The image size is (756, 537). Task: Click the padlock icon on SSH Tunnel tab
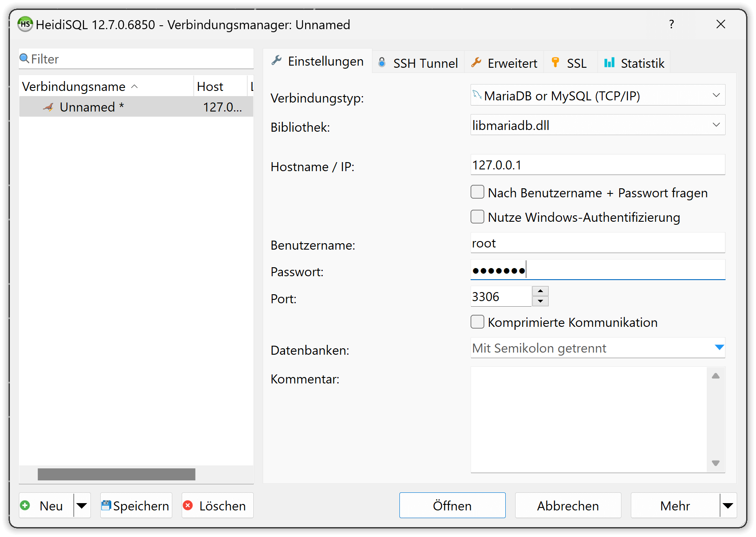[x=382, y=63]
